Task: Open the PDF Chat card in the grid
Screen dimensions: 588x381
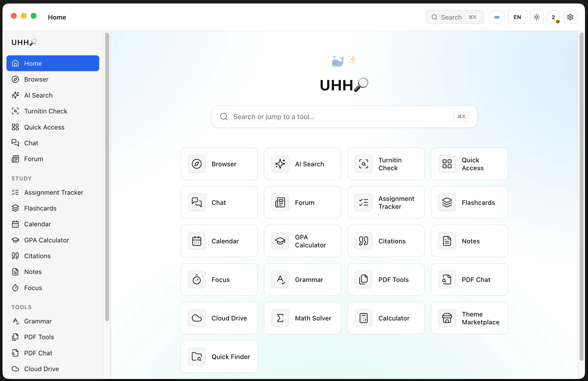Action: [469, 280]
